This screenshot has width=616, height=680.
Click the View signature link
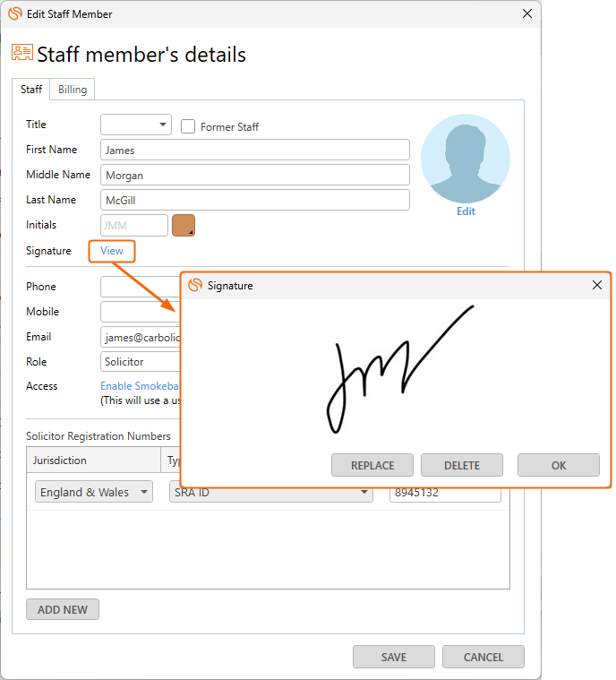pos(112,251)
